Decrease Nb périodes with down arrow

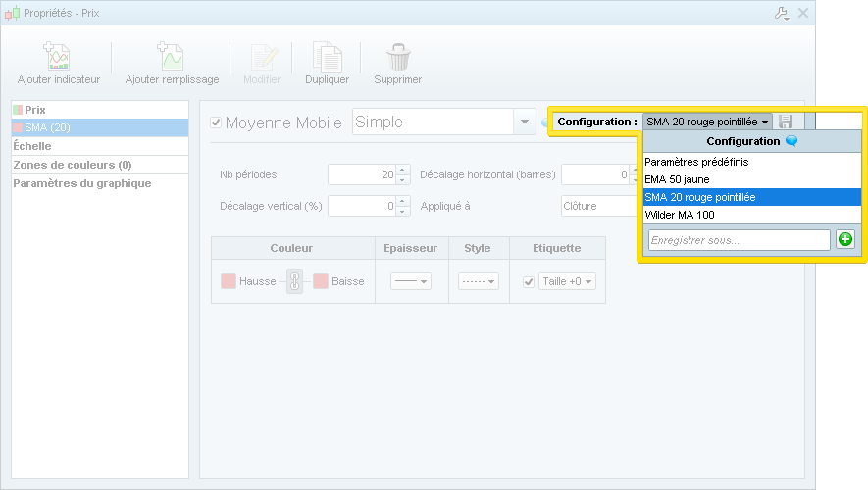pos(402,179)
